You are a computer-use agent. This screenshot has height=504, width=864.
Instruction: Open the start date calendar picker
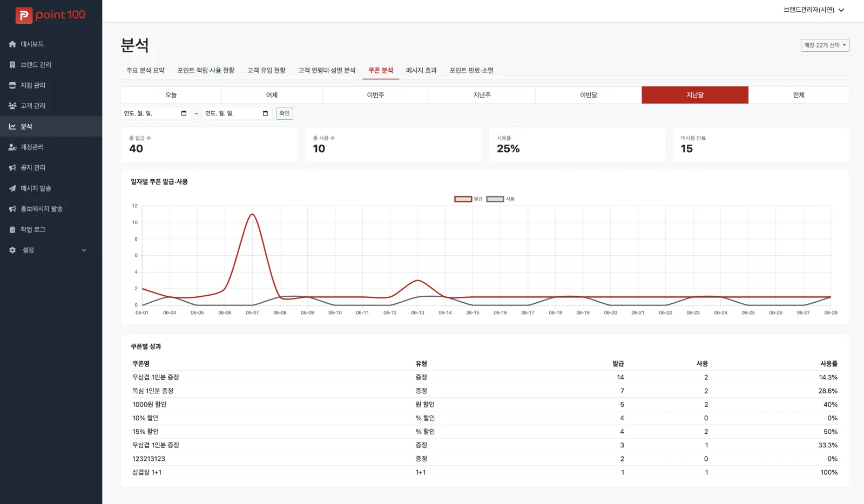point(184,113)
